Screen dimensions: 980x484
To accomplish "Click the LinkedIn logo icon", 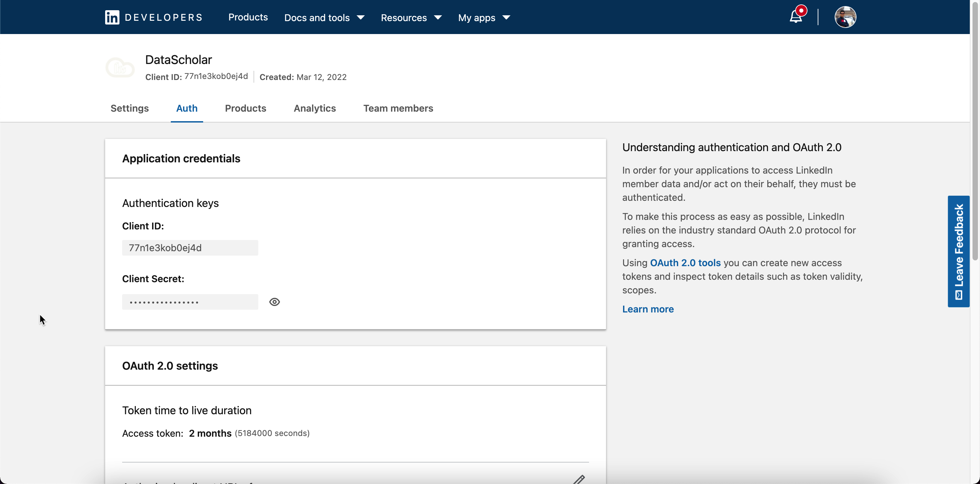I will [x=112, y=17].
